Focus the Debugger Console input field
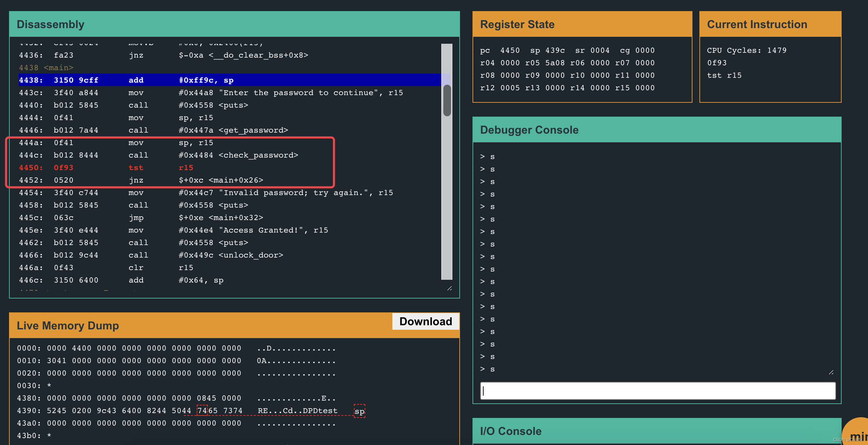Image resolution: width=868 pixels, height=445 pixels. pyautogui.click(x=658, y=391)
